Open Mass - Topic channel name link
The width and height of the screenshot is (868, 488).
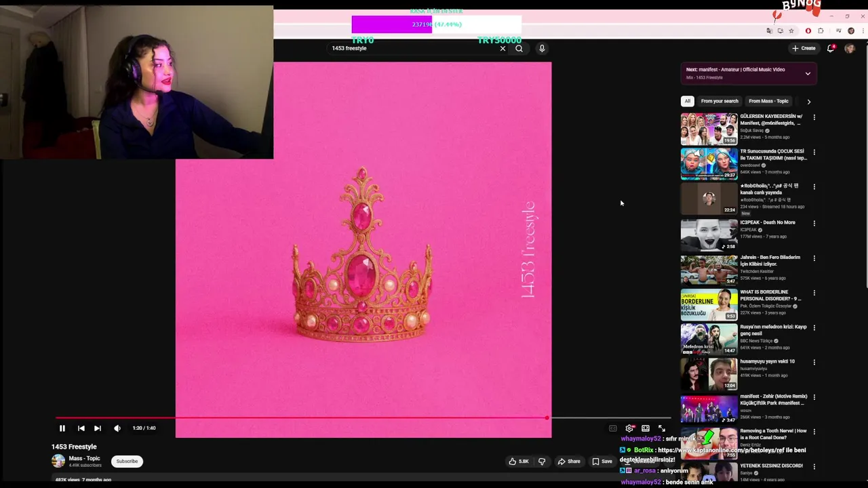click(84, 459)
